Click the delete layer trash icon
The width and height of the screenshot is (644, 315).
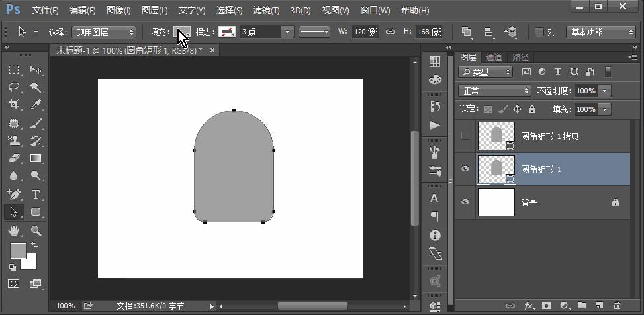[x=617, y=306]
